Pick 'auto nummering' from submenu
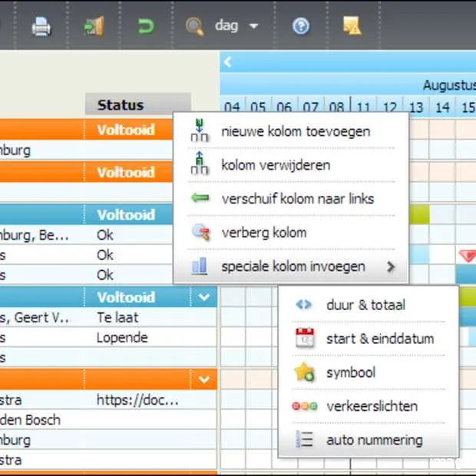Viewport: 476px width, 476px height. [x=374, y=440]
